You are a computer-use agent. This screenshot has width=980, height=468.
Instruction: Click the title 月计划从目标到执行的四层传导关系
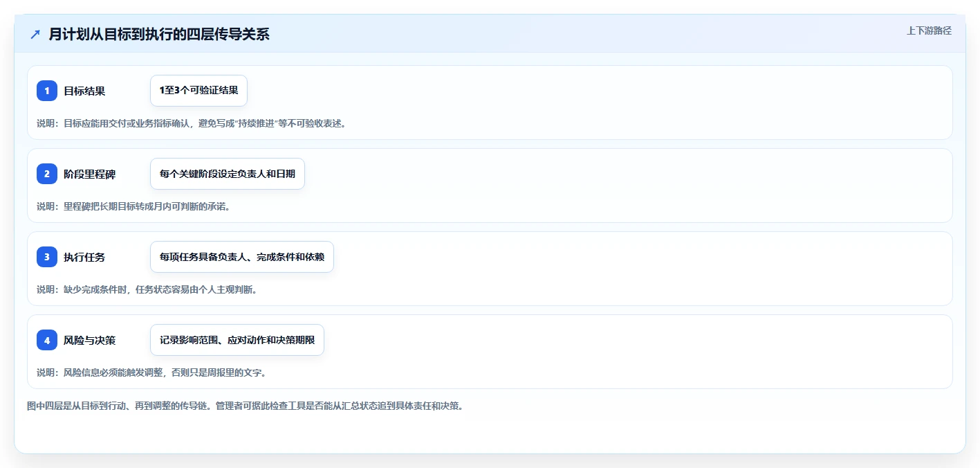[x=159, y=35]
